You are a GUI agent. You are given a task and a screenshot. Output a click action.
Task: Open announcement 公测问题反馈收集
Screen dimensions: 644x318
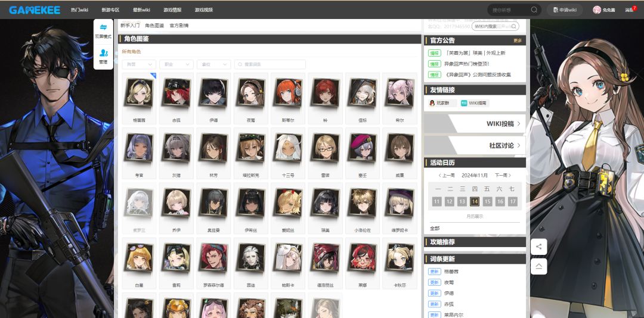(x=478, y=74)
